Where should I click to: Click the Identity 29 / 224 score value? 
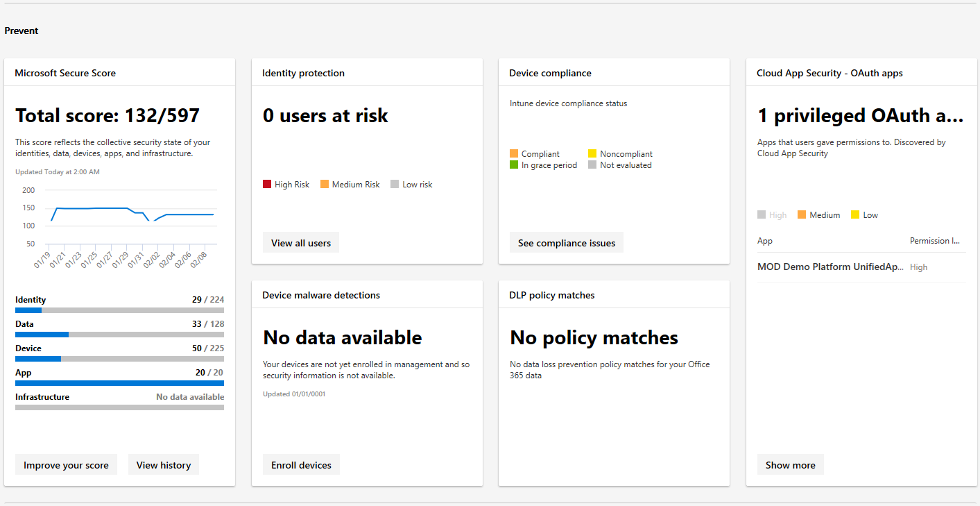[x=208, y=300]
